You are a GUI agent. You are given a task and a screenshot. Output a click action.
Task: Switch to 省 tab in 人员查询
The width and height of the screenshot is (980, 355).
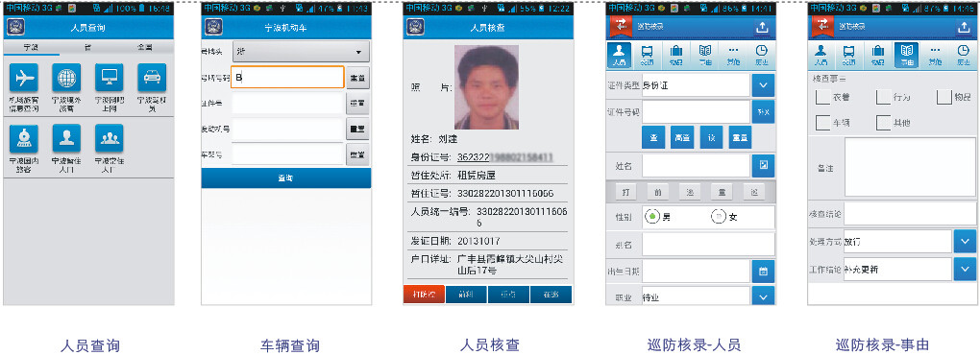(x=88, y=48)
